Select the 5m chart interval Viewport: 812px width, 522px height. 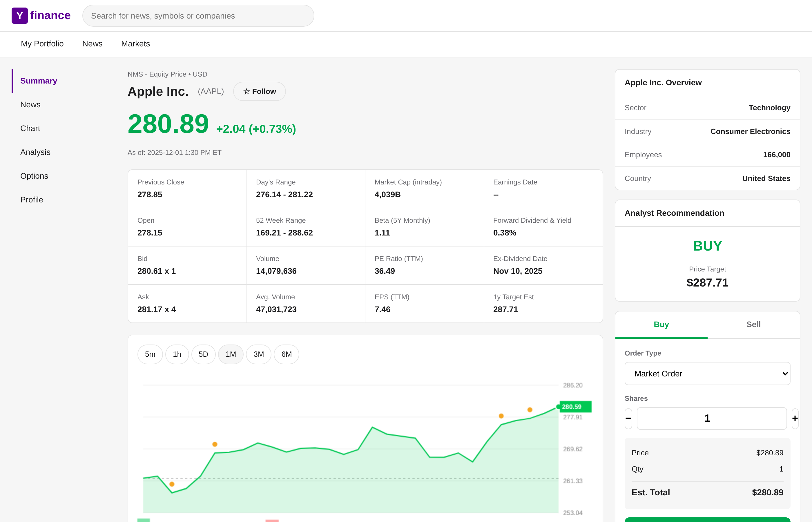150,354
